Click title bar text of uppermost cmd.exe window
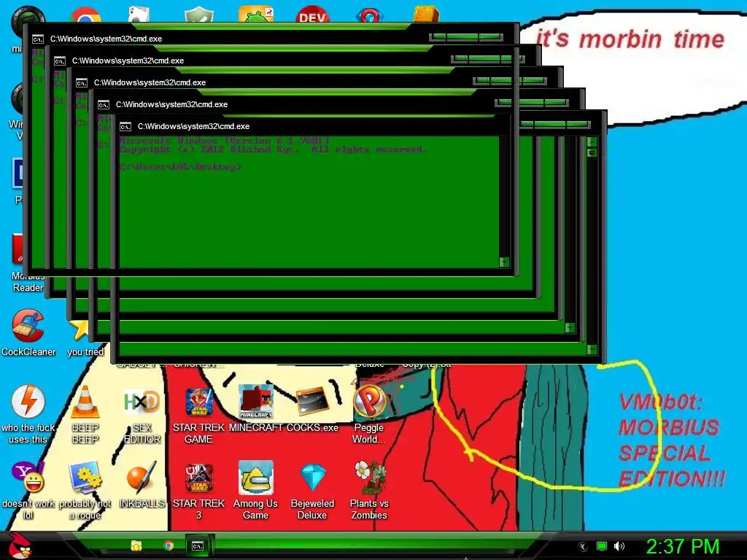This screenshot has width=747, height=560. point(106,39)
